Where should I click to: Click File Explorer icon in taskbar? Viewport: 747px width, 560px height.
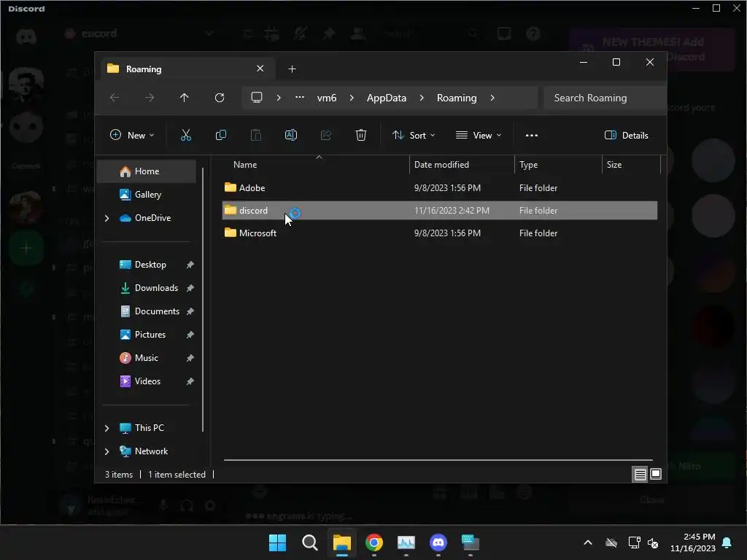(341, 542)
